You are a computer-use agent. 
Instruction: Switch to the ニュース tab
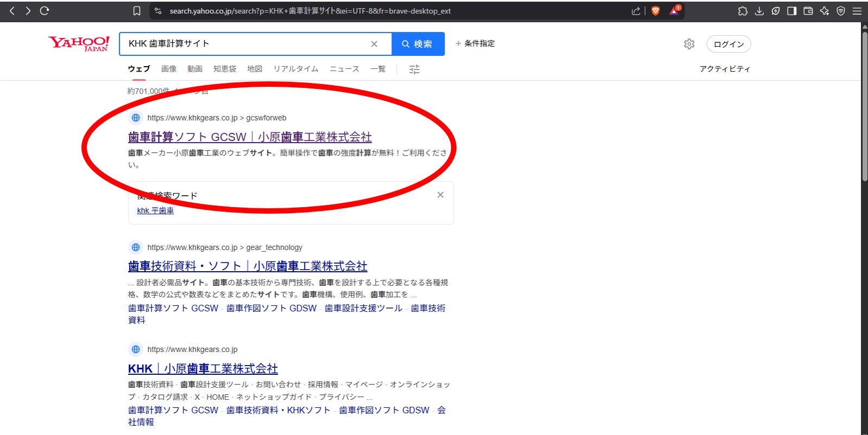point(344,69)
